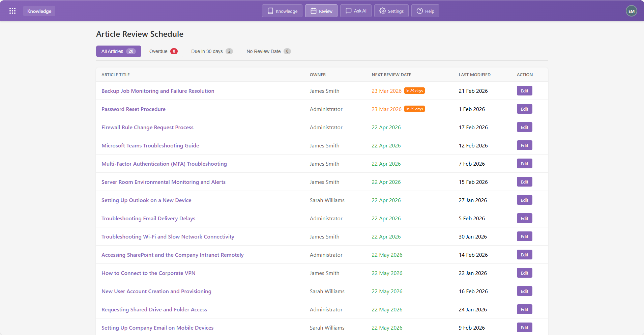This screenshot has height=335, width=644.
Task: Click the EM user avatar
Action: [x=631, y=11]
